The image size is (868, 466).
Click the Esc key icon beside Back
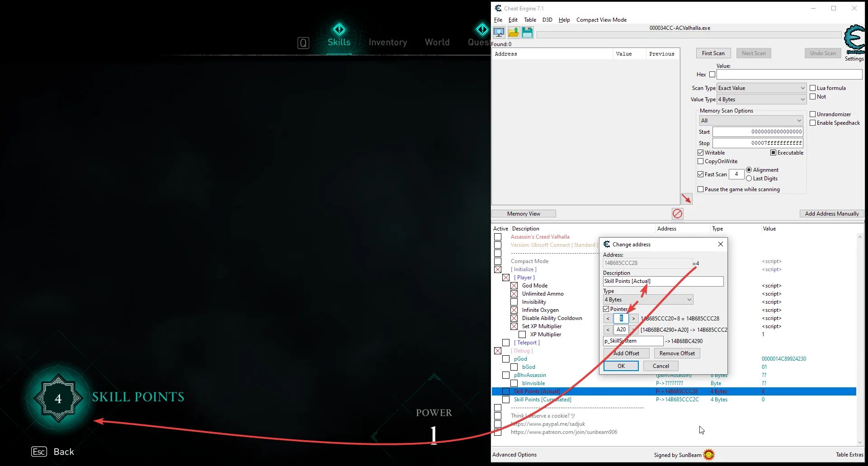tap(39, 452)
